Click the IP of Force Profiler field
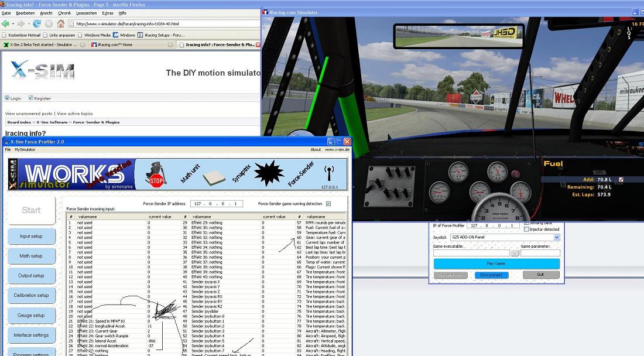The width and height of the screenshot is (644, 356). [x=493, y=225]
